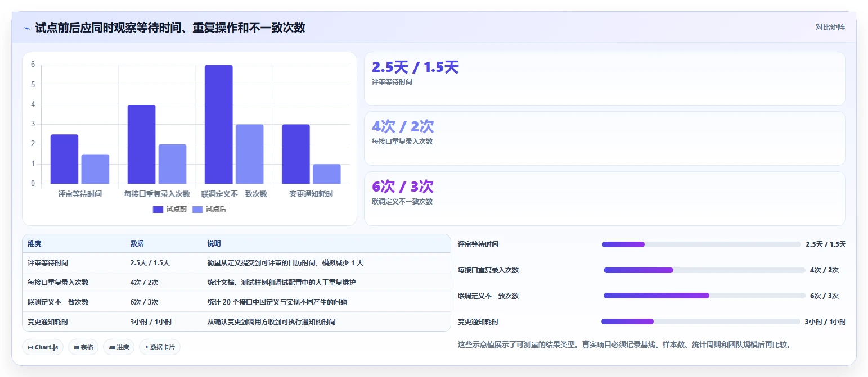Click the 6次 / 3次 progress value label
Viewport: 868px width, 377px height.
[824, 296]
